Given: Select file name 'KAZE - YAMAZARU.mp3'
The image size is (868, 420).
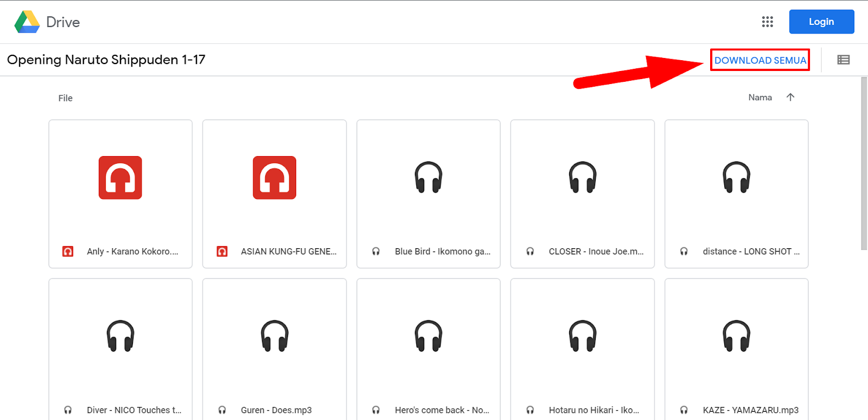Looking at the screenshot, I should 751,410.
